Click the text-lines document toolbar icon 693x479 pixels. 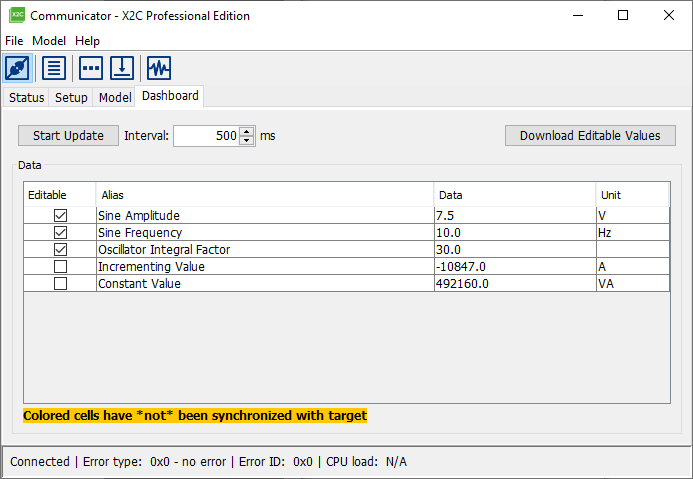54,68
